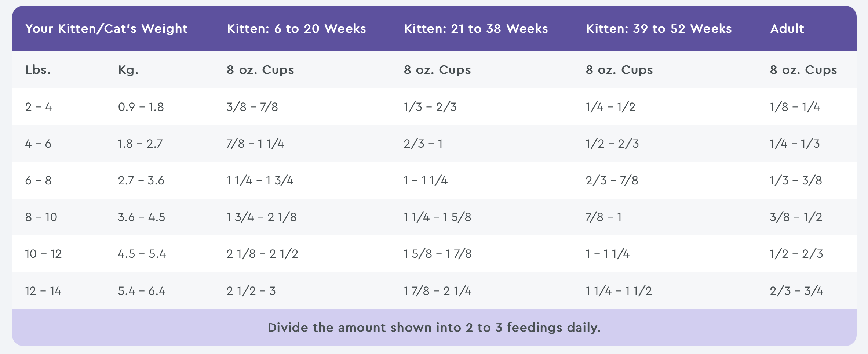
Task: Click the "Kitten: 21 to 38 Weeks" header
Action: [476, 29]
